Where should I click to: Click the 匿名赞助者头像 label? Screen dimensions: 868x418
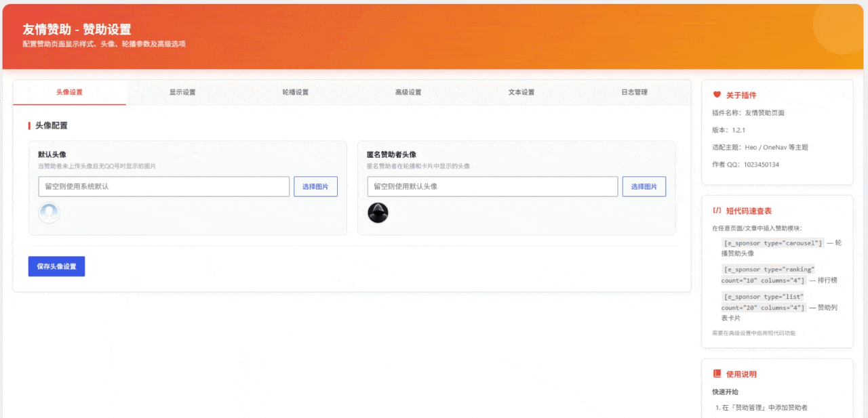tap(391, 154)
